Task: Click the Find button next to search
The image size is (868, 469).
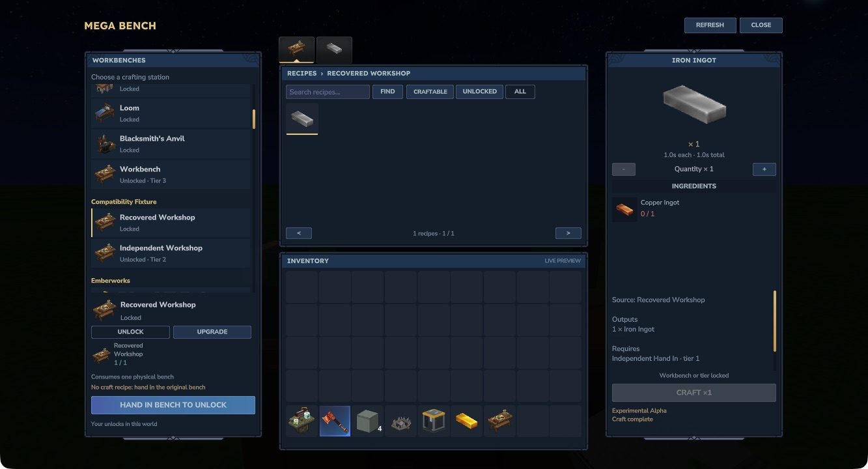Action: 387,92
